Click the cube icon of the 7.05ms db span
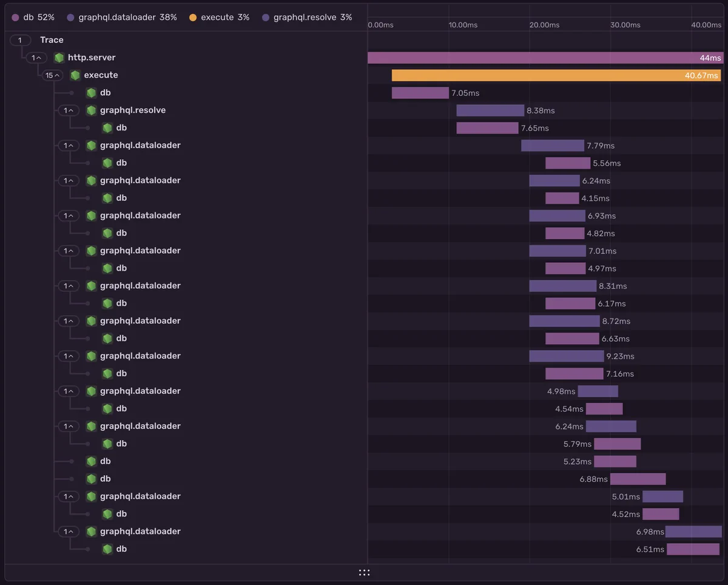This screenshot has height=585, width=728. point(92,93)
